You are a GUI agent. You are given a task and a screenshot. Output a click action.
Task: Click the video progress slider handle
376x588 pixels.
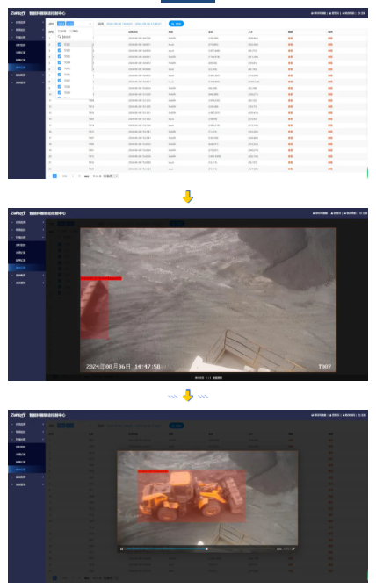click(206, 549)
